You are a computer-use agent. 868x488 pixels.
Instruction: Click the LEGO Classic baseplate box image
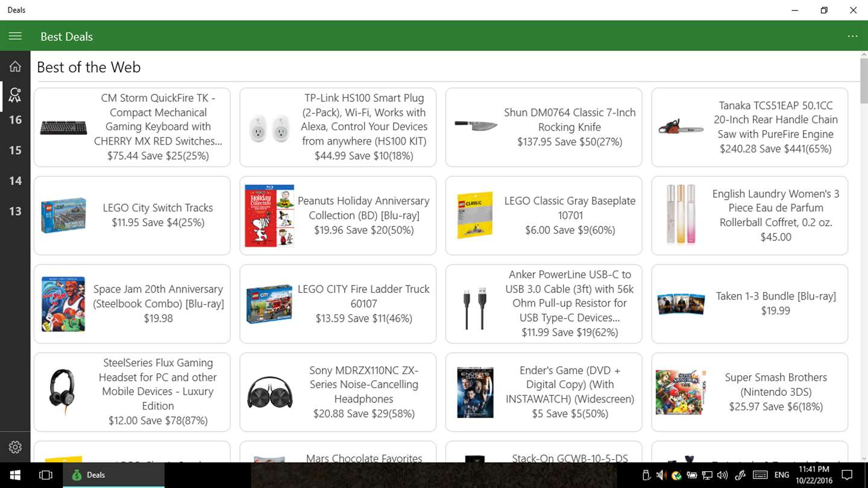475,216
